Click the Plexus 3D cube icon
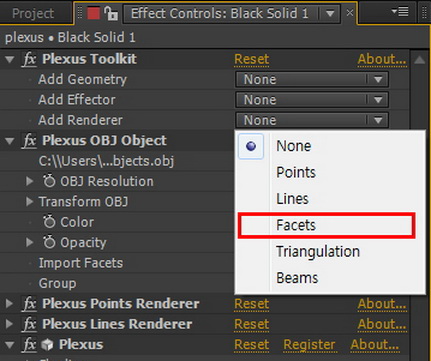The height and width of the screenshot is (361, 431). click(x=47, y=345)
